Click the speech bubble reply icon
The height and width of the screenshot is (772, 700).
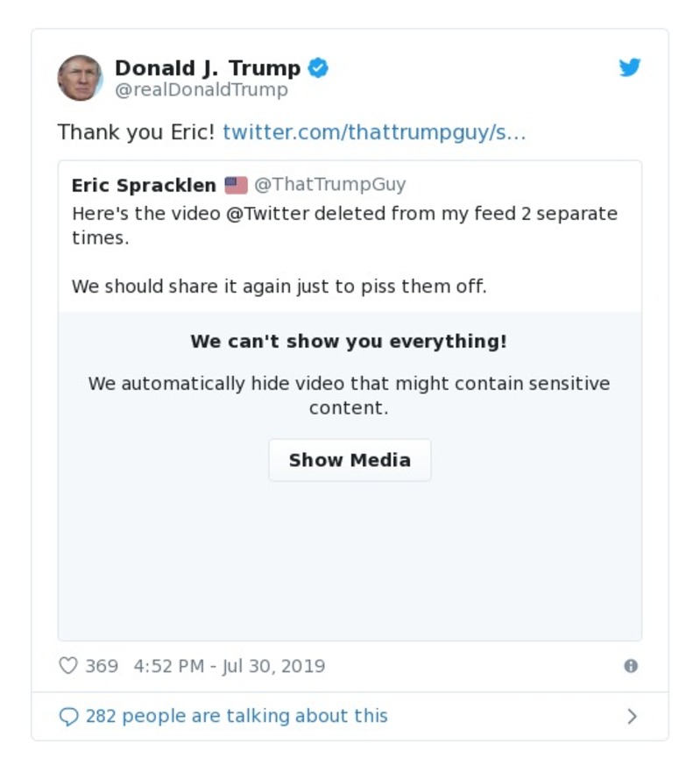(x=68, y=716)
